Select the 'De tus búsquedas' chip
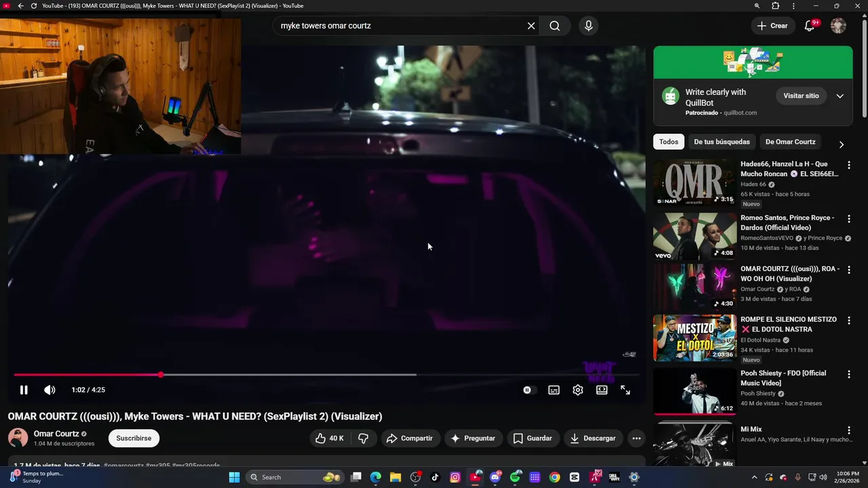This screenshot has height=488, width=868. (722, 142)
